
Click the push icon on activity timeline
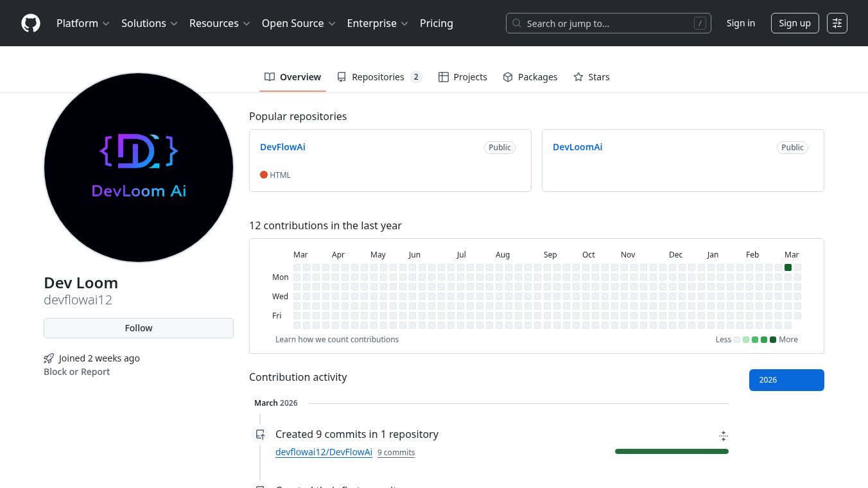click(260, 435)
